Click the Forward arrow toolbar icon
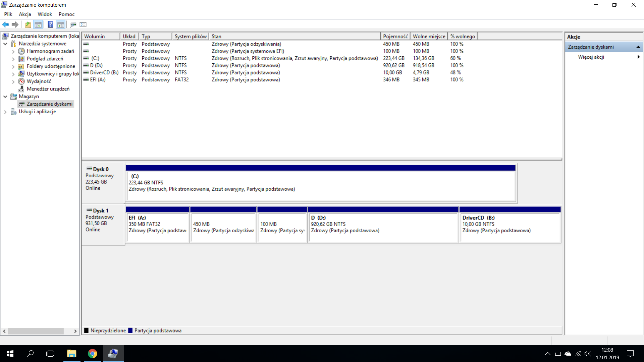The image size is (644, 362). tap(15, 24)
